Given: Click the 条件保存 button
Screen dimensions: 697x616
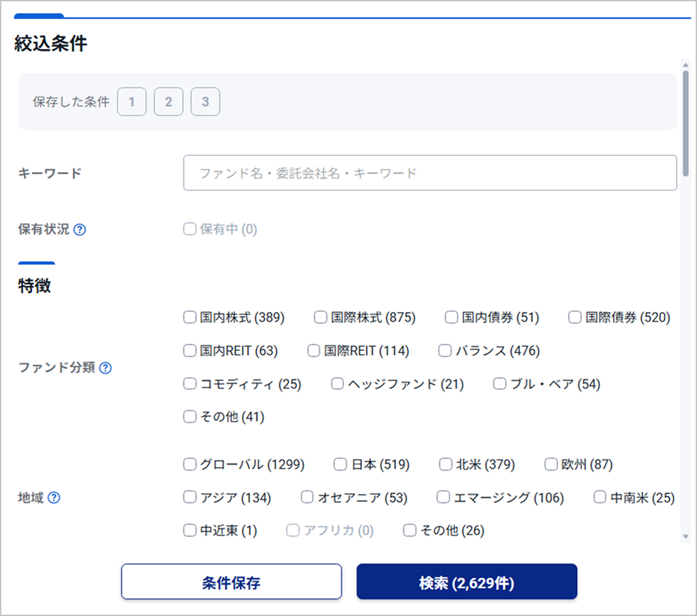Looking at the screenshot, I should pyautogui.click(x=231, y=582).
